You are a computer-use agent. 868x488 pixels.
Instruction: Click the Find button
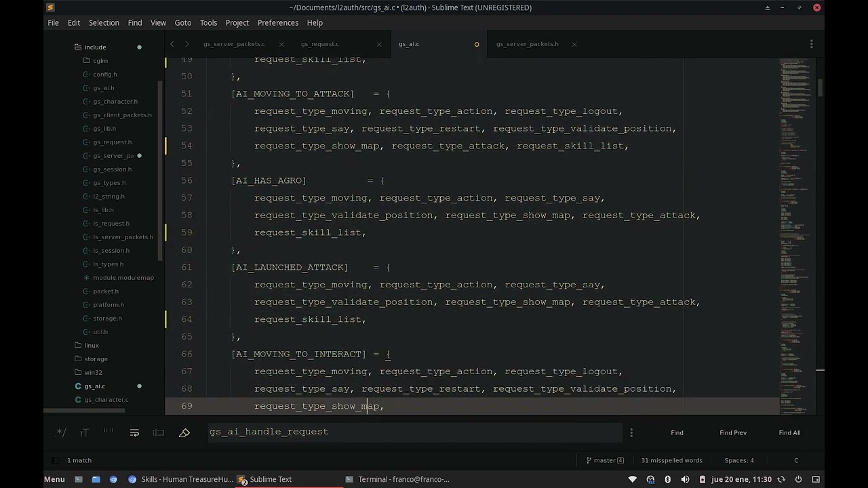pos(677,432)
